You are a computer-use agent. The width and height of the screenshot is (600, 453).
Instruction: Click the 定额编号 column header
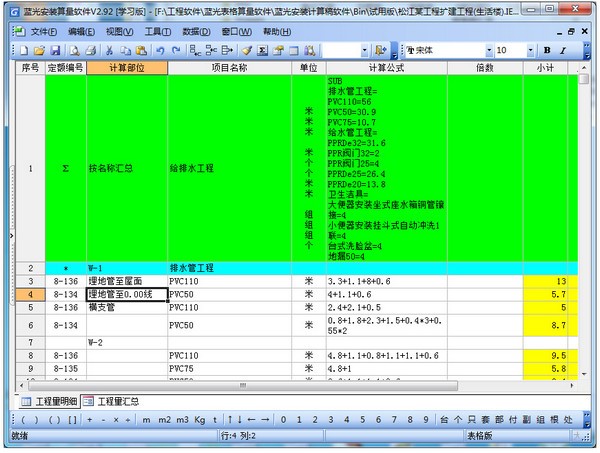[x=65, y=68]
